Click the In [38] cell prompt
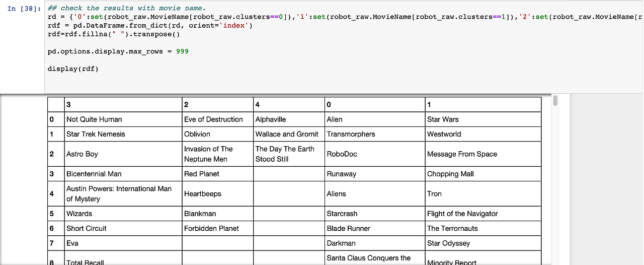The height and width of the screenshot is (265, 644). [x=23, y=9]
